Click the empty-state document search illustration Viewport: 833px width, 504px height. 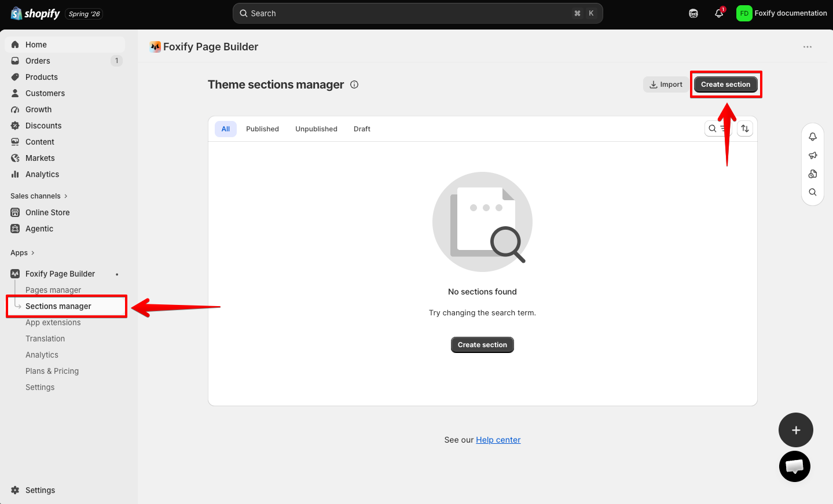tap(482, 222)
